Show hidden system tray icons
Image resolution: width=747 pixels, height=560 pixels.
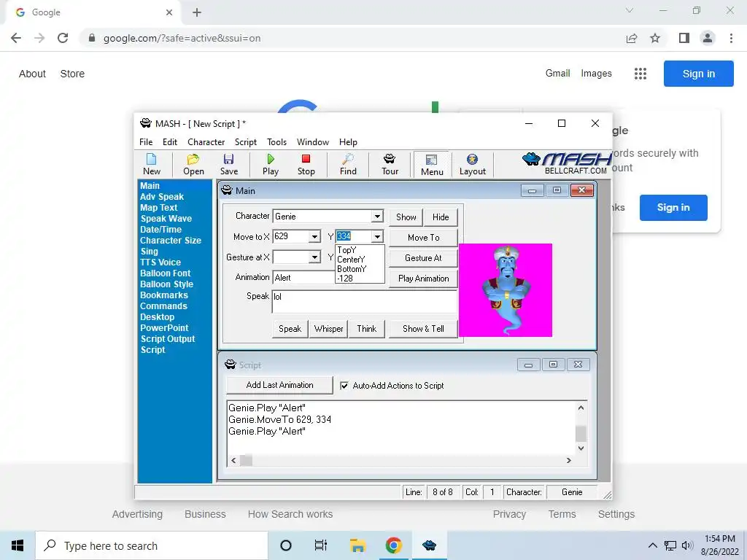[653, 545]
